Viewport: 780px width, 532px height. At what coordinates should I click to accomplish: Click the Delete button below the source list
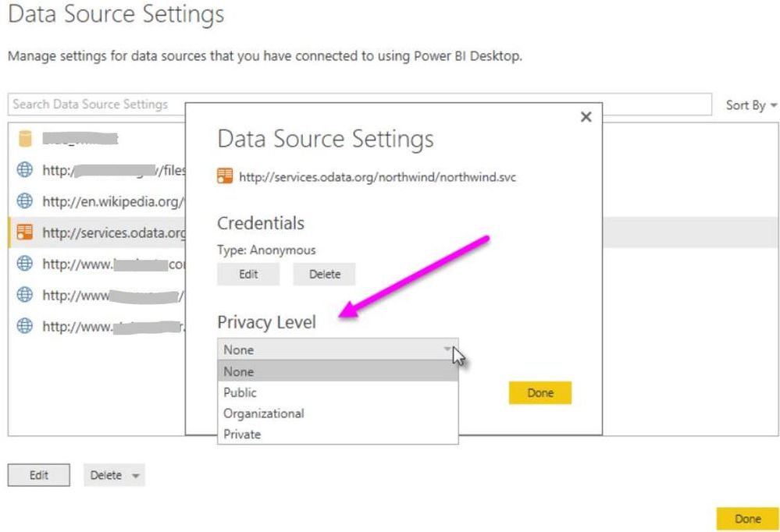click(114, 475)
